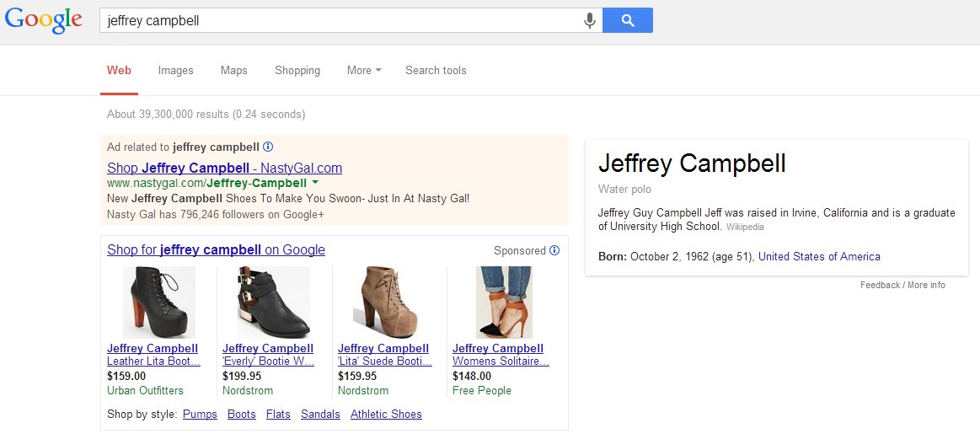Click the '$199.95' price

[242, 377]
